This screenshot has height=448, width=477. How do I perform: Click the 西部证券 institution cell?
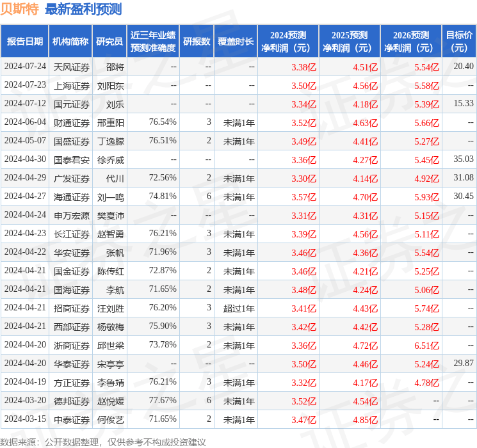click(72, 327)
